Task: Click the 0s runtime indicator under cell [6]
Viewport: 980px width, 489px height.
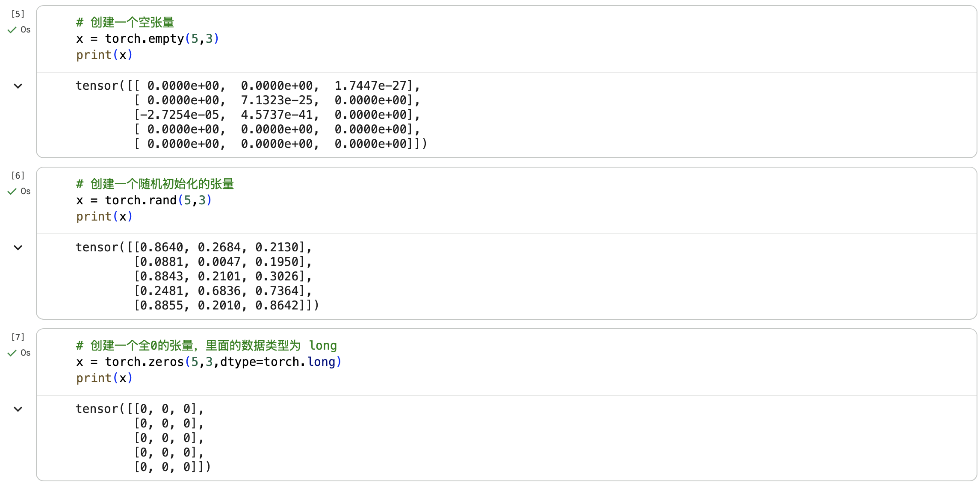Action: (26, 191)
